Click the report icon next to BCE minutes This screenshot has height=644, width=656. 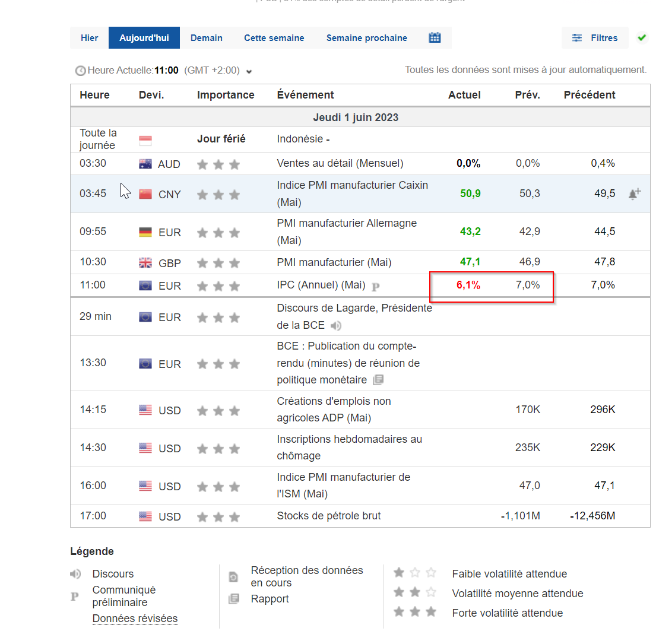pyautogui.click(x=378, y=380)
